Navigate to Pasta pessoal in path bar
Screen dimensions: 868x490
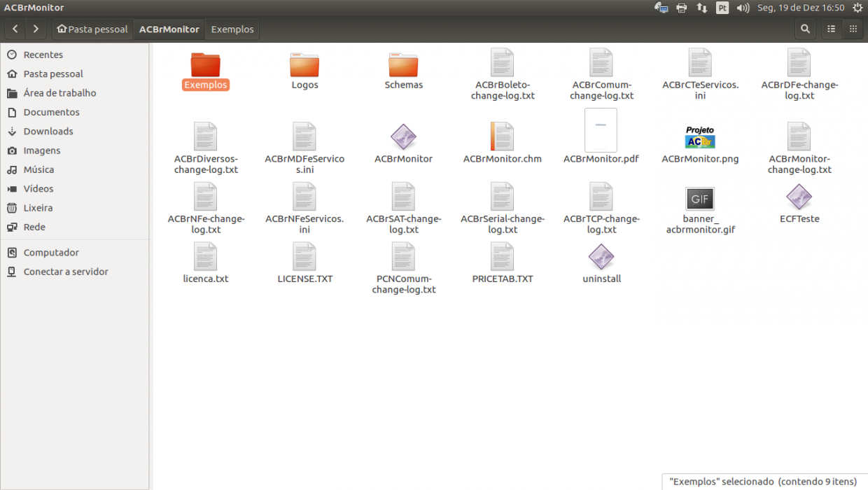[x=92, y=29]
